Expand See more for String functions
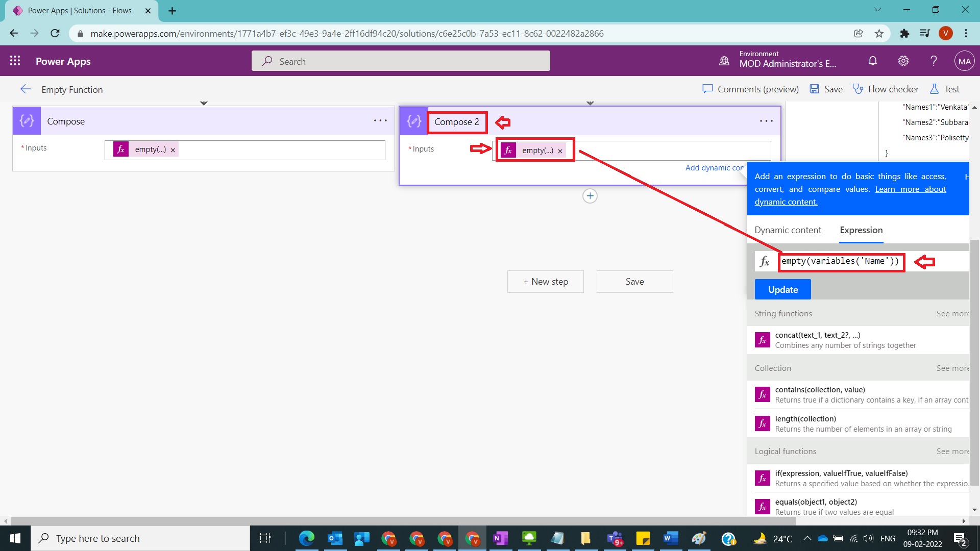This screenshot has height=551, width=980. [x=952, y=314]
